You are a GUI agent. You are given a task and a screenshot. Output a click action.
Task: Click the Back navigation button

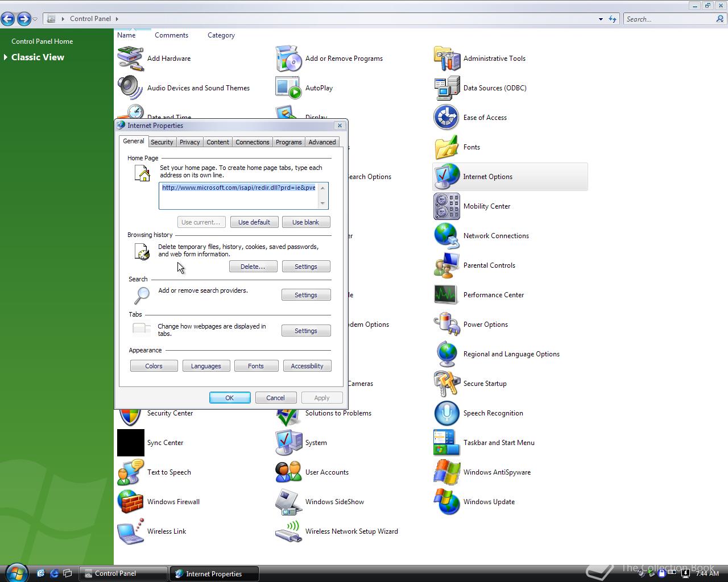tap(8, 19)
